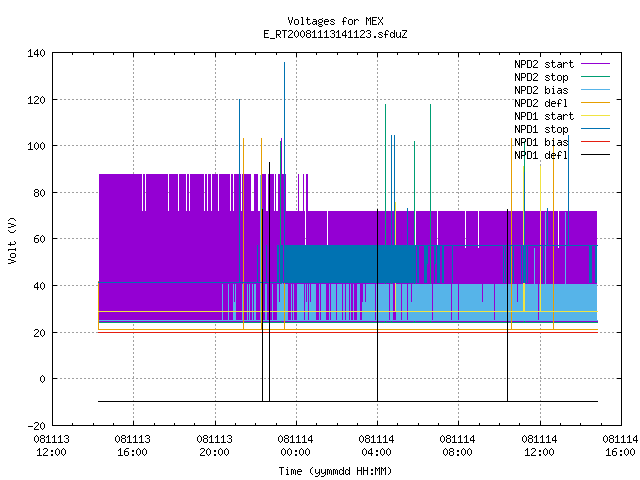Click the y-axis tick label 60
Screen dimensions: 640x480
point(40,239)
